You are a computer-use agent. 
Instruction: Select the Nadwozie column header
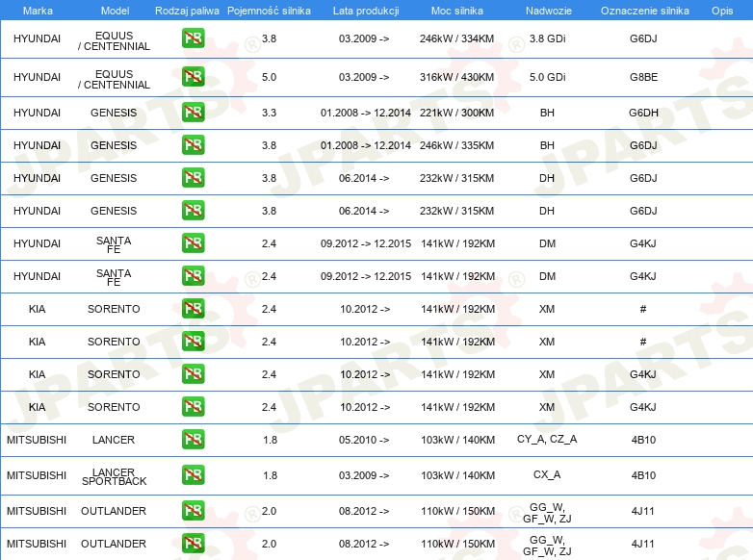coord(546,11)
